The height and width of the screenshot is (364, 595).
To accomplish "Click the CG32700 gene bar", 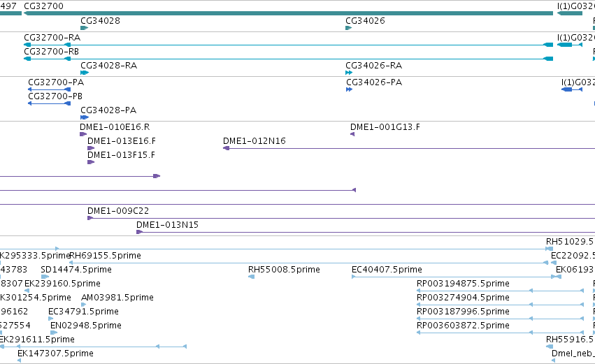I will [288, 13].
